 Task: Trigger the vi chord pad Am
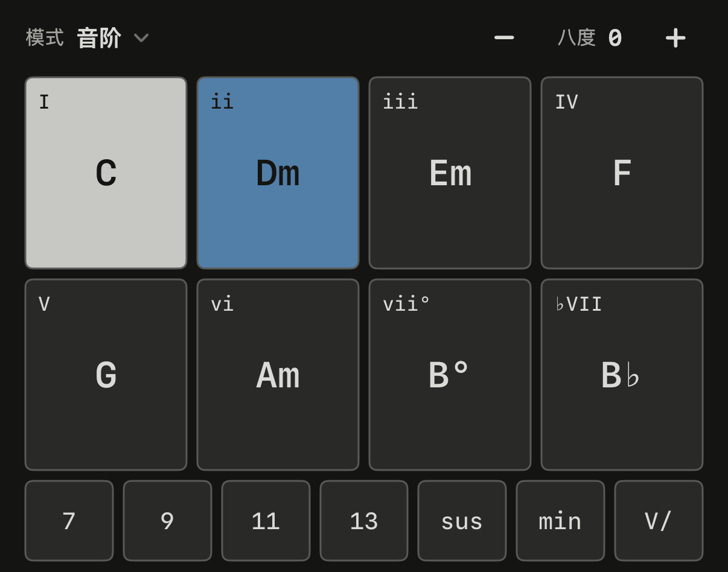pyautogui.click(x=278, y=375)
